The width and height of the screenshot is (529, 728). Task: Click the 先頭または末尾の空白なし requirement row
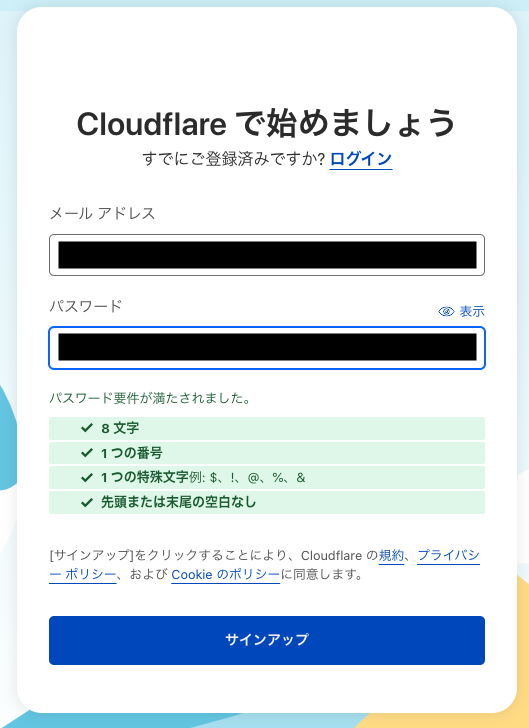click(267, 502)
